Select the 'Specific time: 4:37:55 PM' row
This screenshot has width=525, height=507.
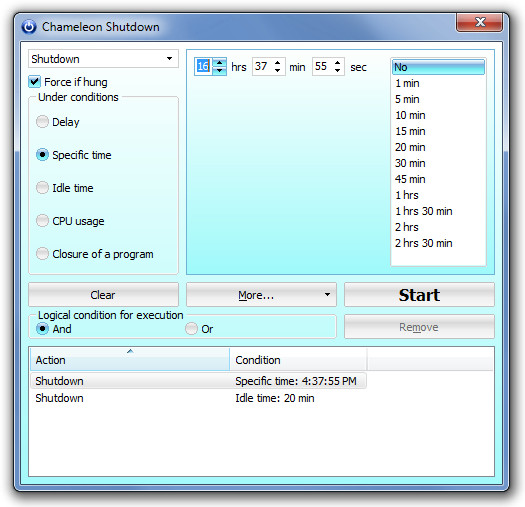coord(198,381)
